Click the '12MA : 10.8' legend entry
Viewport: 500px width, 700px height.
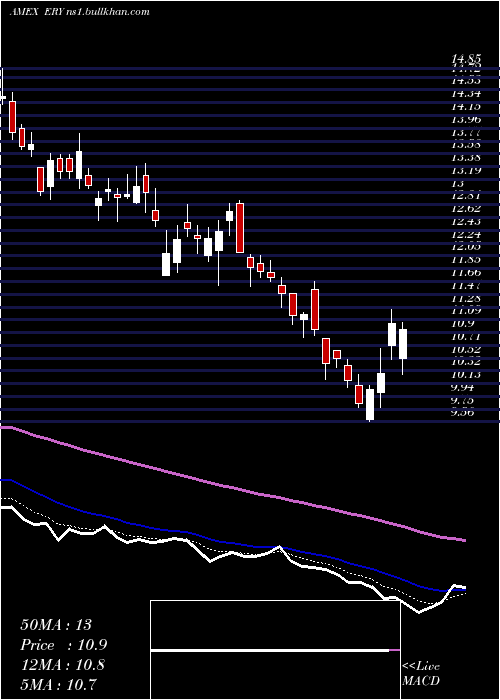click(x=62, y=665)
